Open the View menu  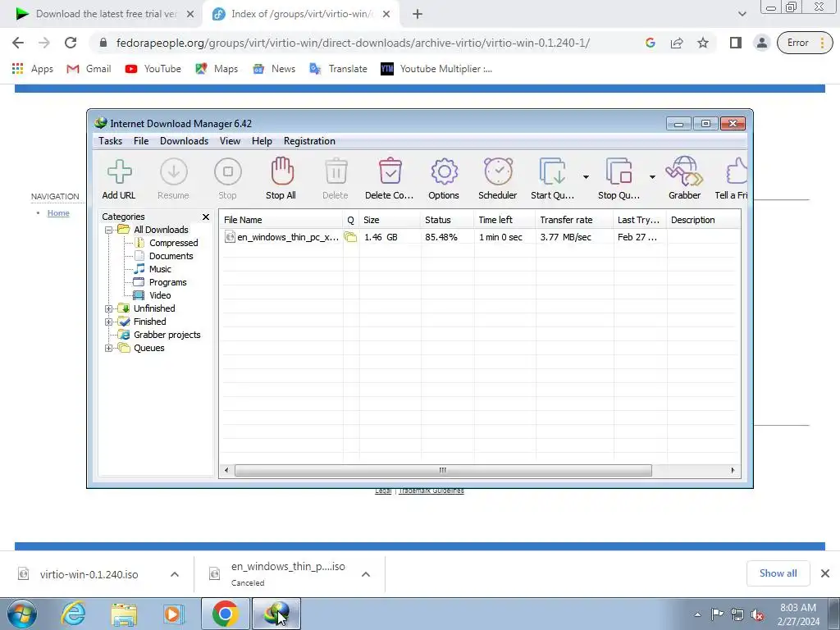pos(230,141)
